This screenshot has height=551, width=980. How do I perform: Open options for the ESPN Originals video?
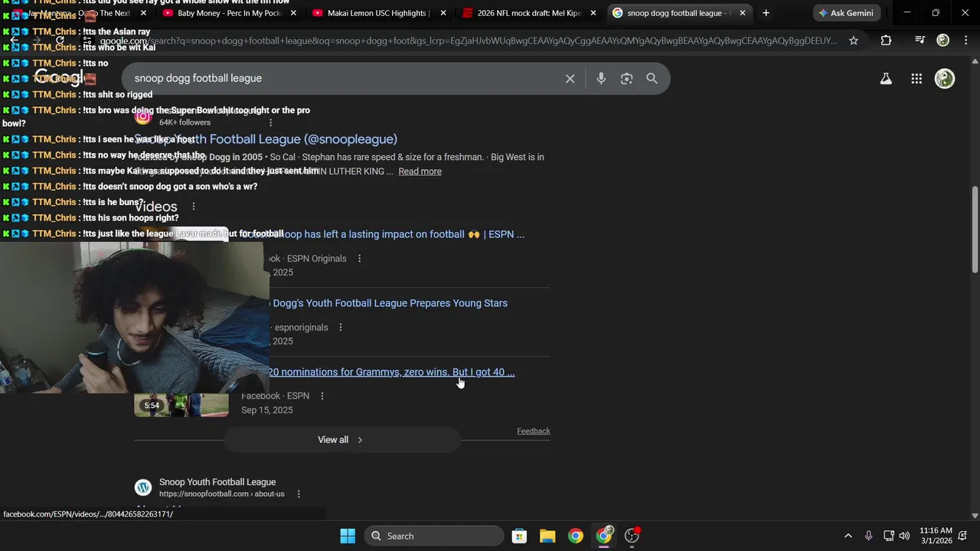[359, 259]
